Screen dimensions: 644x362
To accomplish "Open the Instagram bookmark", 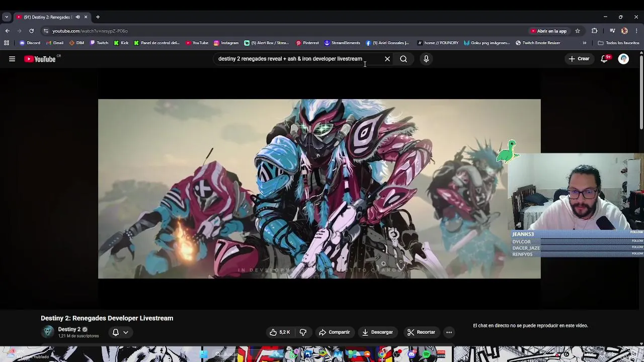I will (x=226, y=43).
